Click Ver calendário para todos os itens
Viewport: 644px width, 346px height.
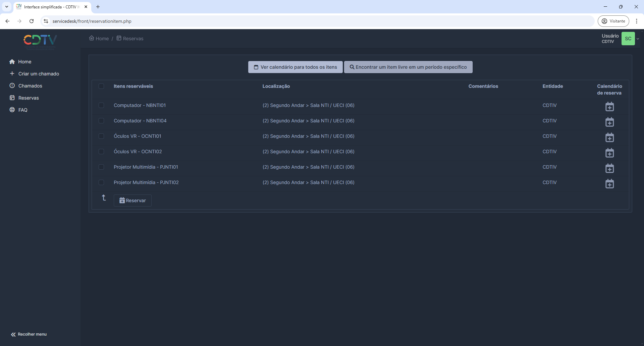295,67
